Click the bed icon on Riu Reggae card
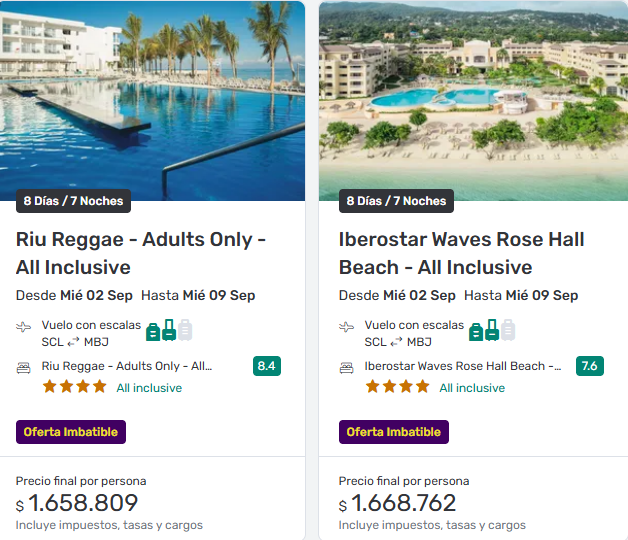 click(x=24, y=367)
